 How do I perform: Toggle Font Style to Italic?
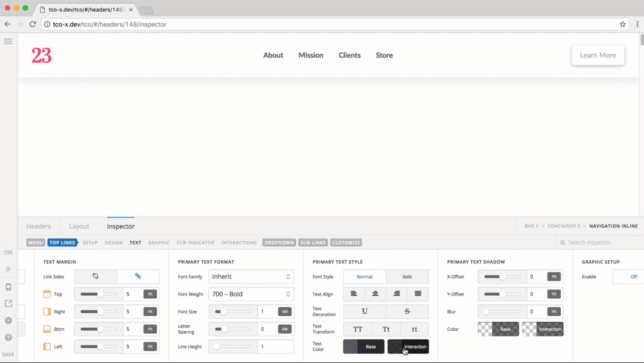point(407,277)
